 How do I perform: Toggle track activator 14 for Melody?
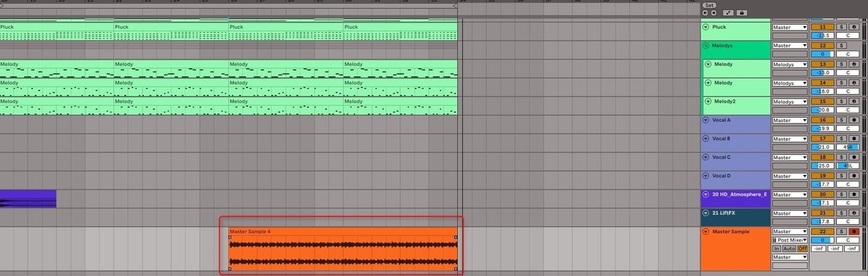tap(822, 83)
